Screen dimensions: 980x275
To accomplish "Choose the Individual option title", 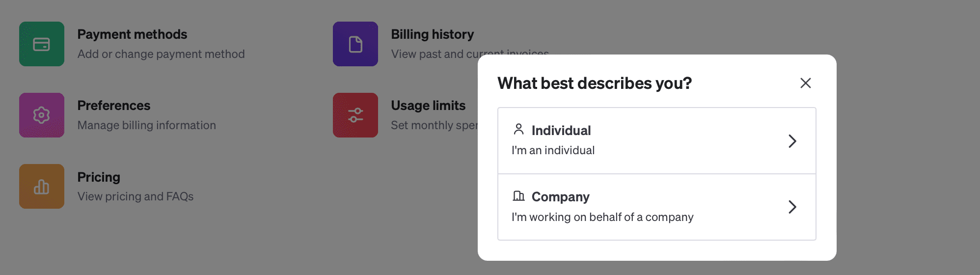I will pos(561,131).
